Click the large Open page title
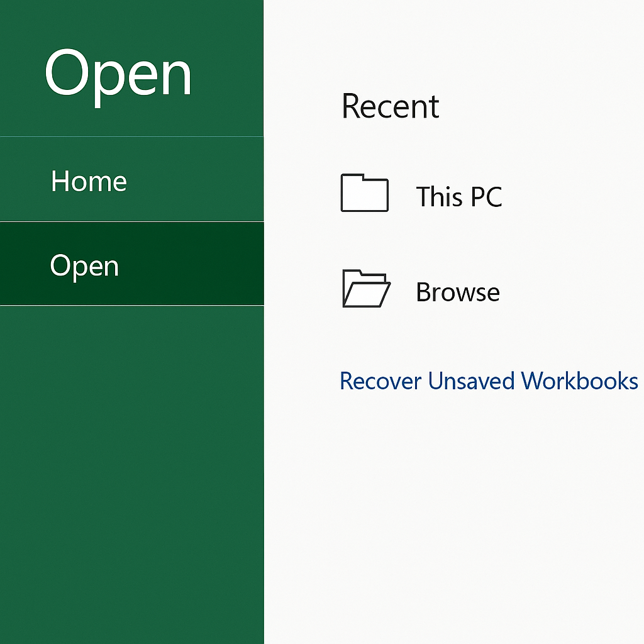This screenshot has height=644, width=644. tap(118, 77)
